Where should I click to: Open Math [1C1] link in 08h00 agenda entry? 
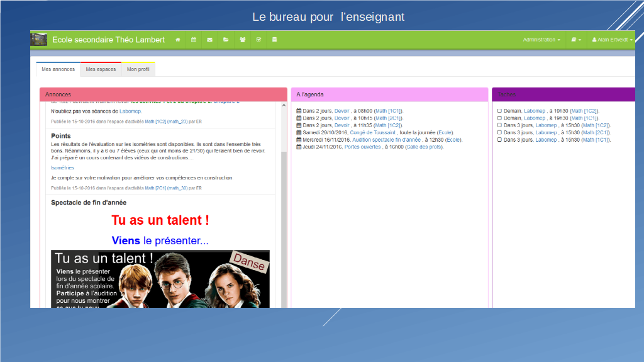pos(388,111)
